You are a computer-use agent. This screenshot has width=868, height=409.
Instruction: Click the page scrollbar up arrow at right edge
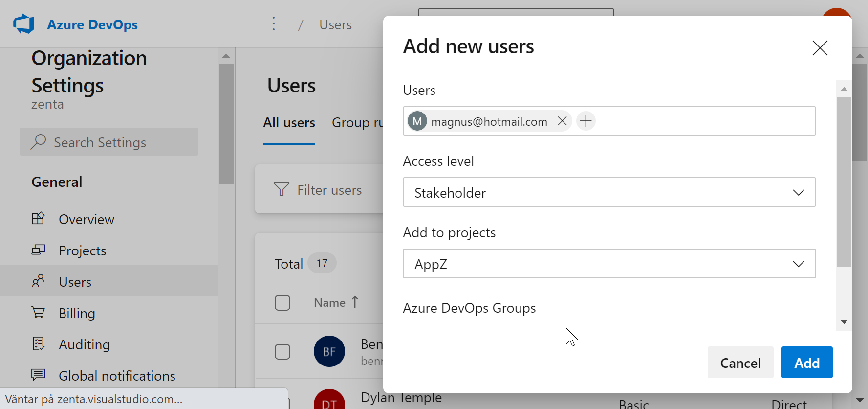coord(860,56)
